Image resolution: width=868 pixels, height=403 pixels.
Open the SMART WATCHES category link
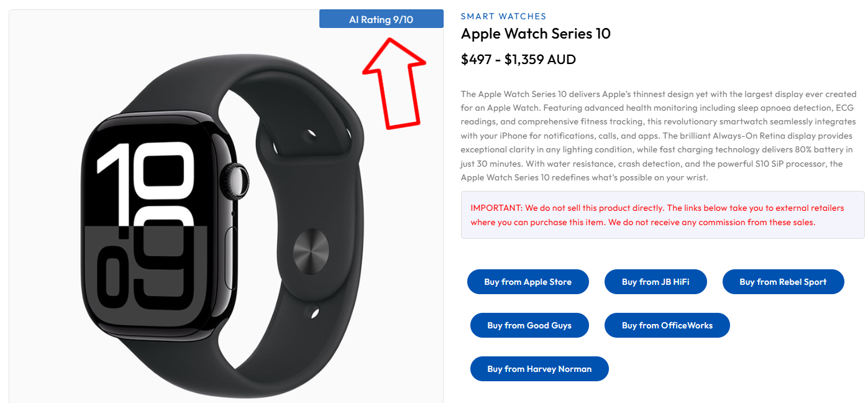click(x=503, y=16)
